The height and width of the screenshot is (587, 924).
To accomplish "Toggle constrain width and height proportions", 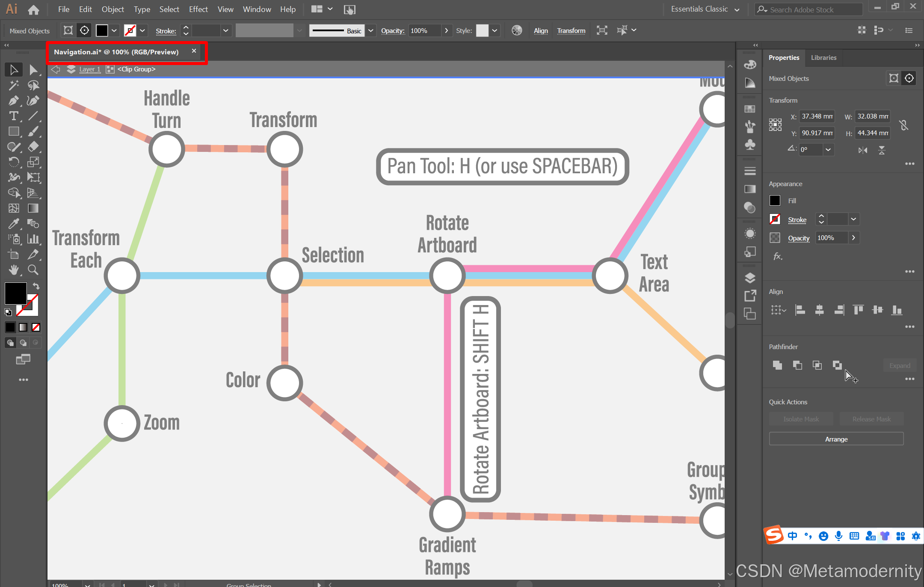I will click(903, 125).
